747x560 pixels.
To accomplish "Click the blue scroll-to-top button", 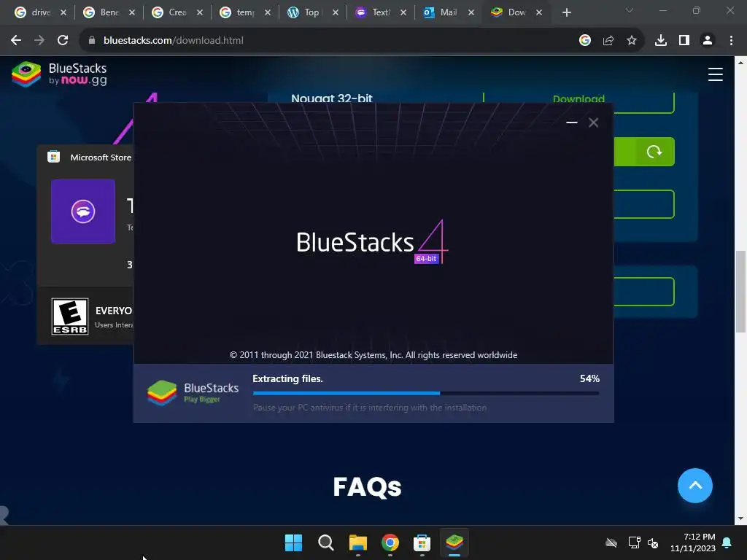I will click(694, 485).
